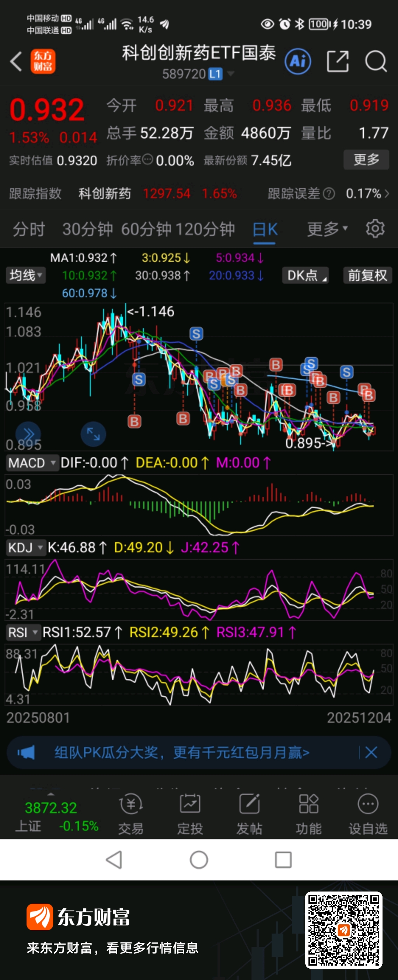Screen dimensions: 398x980
Task: Tap Android home navigation button
Action: tap(199, 859)
